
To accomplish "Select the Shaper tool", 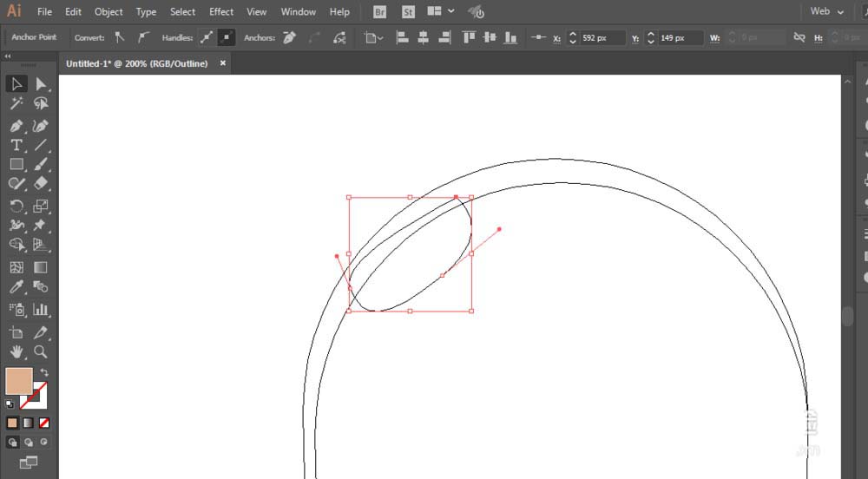I will [16, 184].
